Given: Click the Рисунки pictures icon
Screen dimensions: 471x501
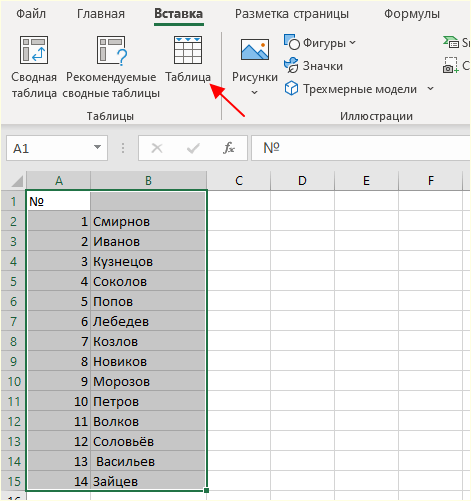Looking at the screenshot, I should point(255,50).
